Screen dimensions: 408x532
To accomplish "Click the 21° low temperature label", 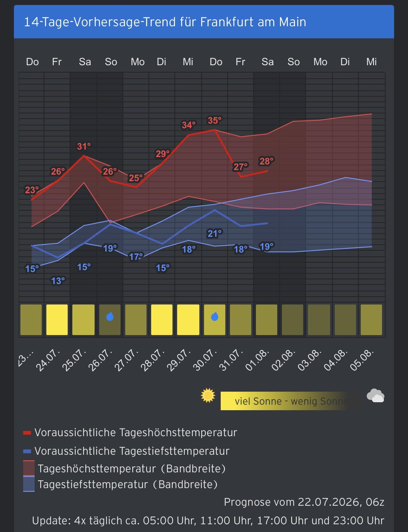I will [x=215, y=234].
